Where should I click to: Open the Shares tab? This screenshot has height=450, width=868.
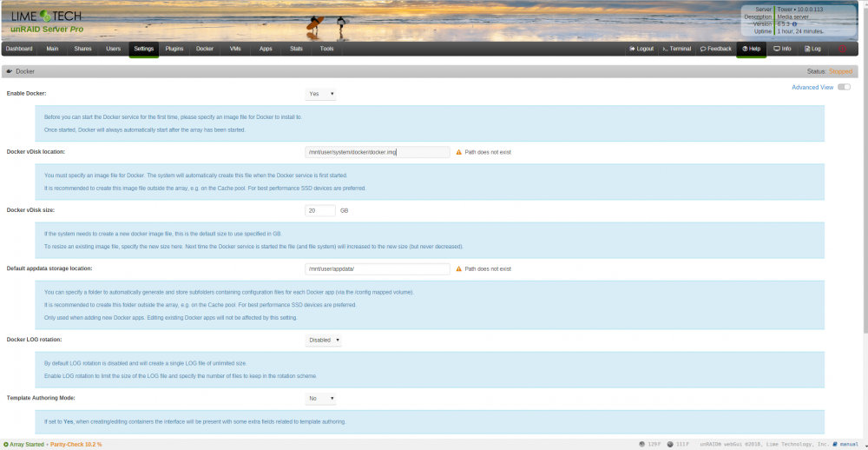tap(83, 49)
